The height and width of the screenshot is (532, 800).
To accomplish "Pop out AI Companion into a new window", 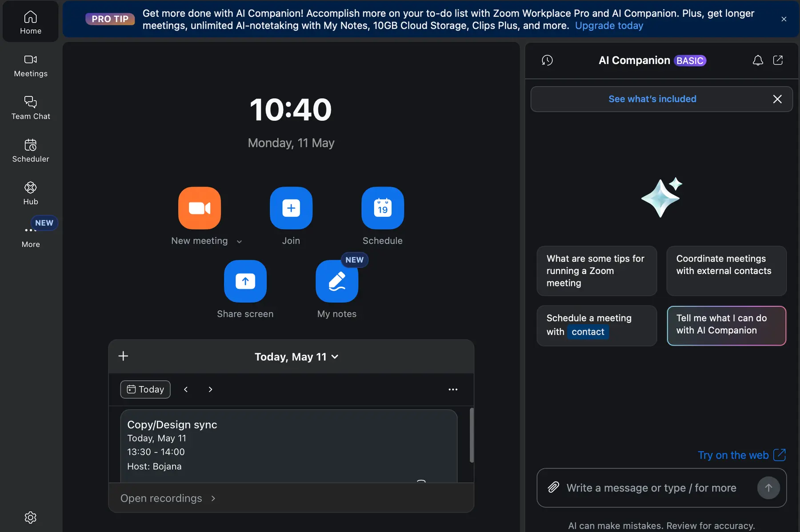I will [x=778, y=60].
